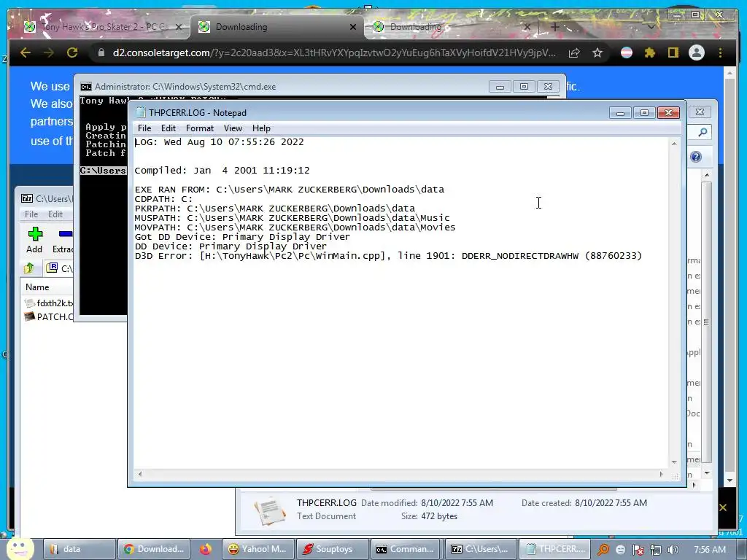
Task: Open the File menu in Notepad
Action: coord(144,128)
